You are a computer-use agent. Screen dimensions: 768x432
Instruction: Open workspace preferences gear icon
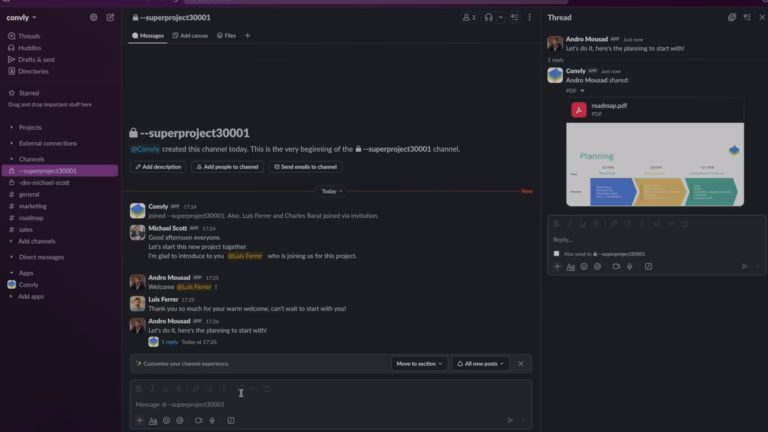[94, 17]
